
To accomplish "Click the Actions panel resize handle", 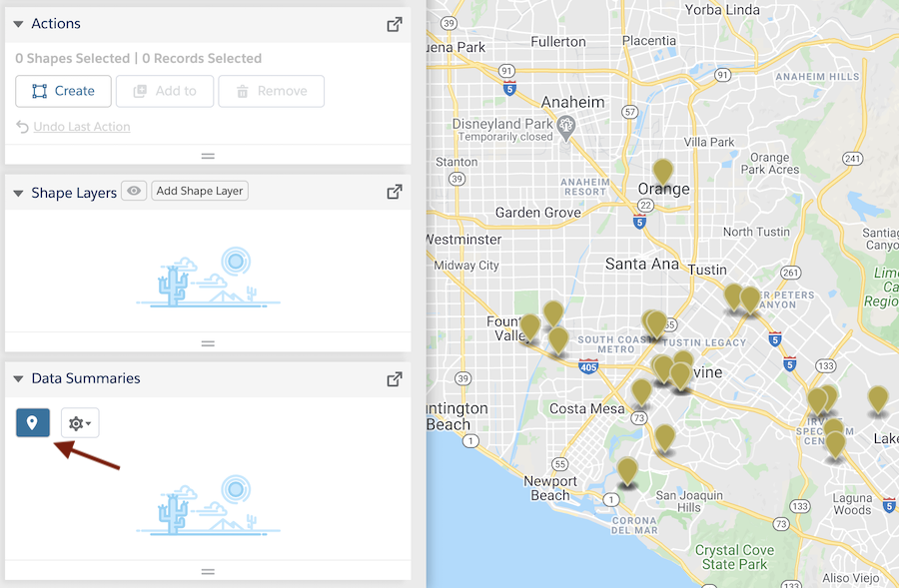I will pyautogui.click(x=208, y=156).
